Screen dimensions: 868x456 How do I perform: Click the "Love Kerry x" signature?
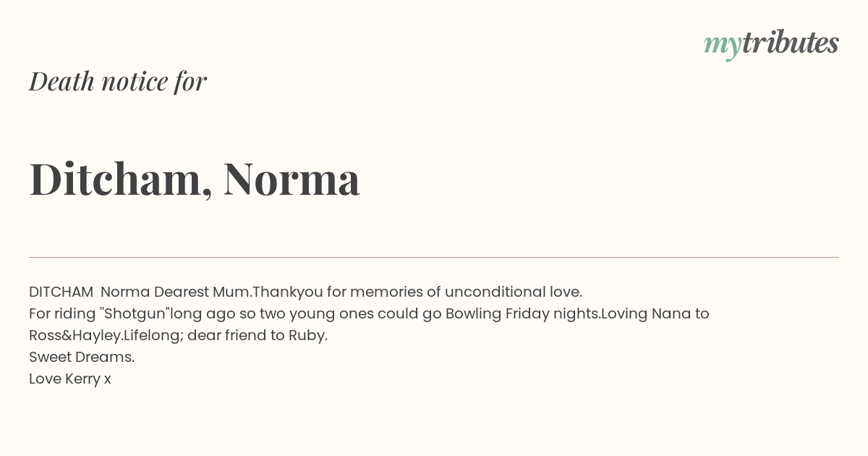point(70,379)
